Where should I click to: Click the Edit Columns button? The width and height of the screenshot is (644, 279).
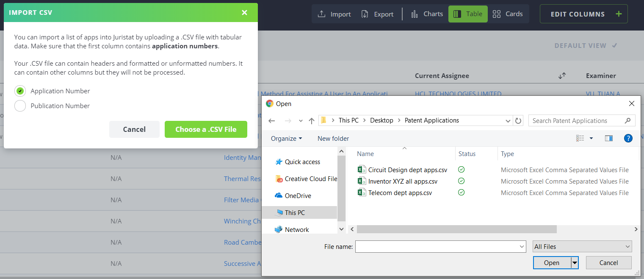point(583,14)
